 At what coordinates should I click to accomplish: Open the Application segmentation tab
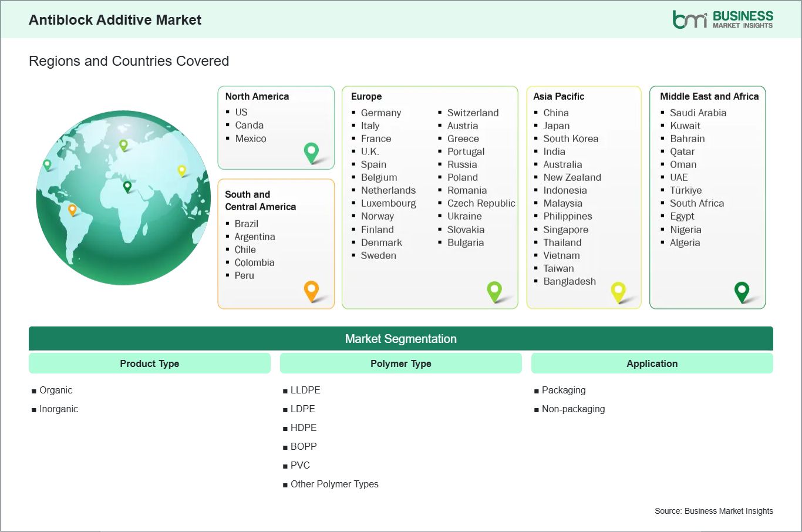(x=652, y=363)
